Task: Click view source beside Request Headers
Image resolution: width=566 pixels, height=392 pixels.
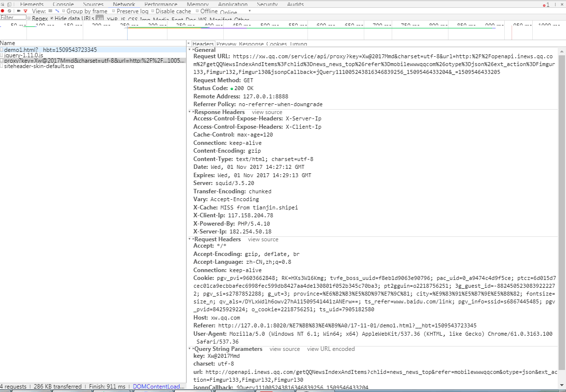Action: point(263,239)
